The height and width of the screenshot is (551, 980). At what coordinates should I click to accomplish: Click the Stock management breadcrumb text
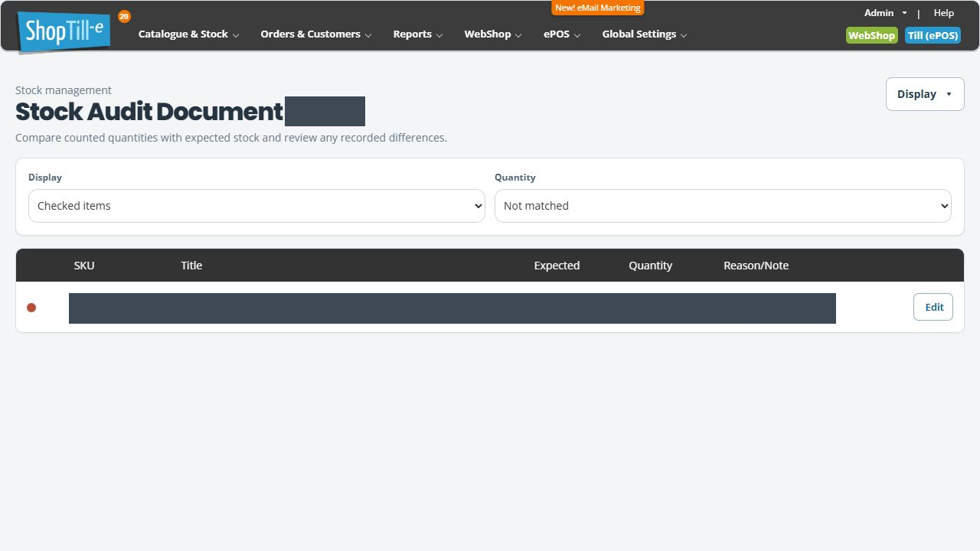coord(64,90)
